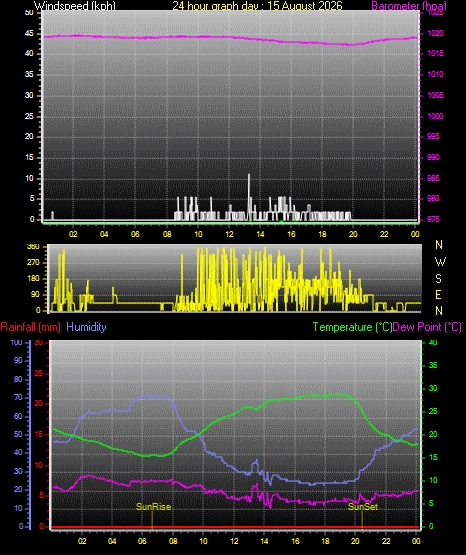The width and height of the screenshot is (466, 555).
Task: Click the "12" hour label under windspeed chart
Action: point(229,234)
